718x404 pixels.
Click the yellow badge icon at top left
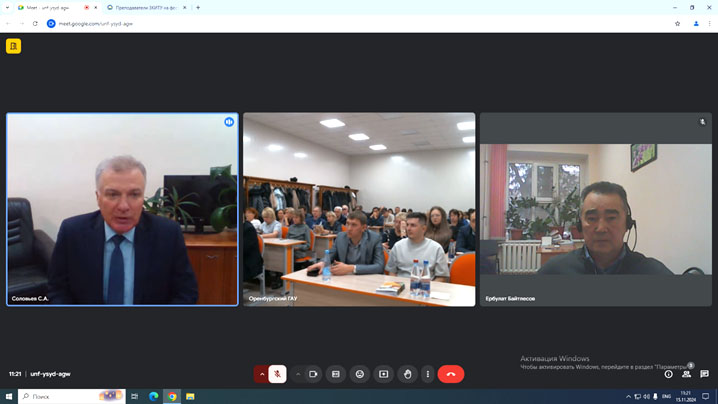(13, 46)
